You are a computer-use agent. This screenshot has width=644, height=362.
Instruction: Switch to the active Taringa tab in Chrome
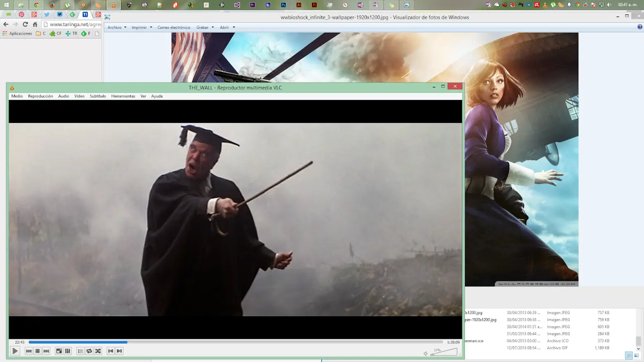(x=85, y=14)
